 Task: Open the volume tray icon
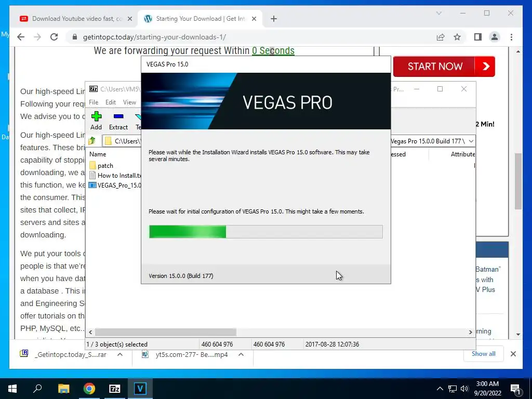point(464,389)
